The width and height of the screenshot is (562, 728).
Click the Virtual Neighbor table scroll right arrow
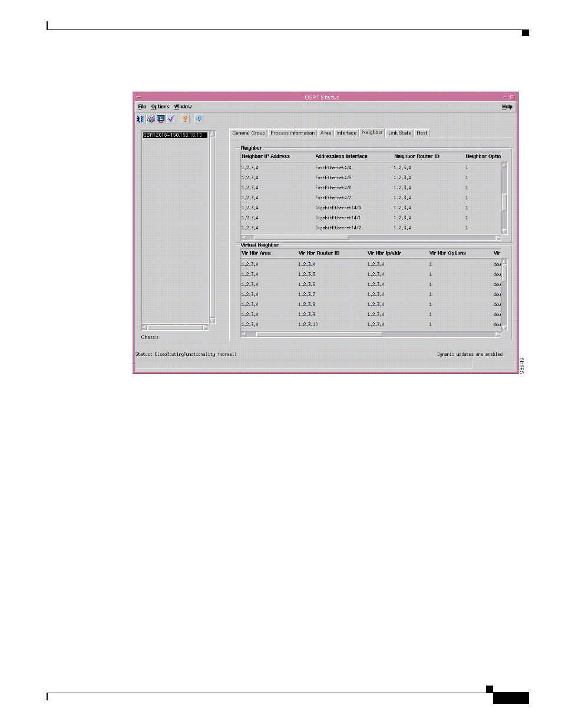coord(498,334)
